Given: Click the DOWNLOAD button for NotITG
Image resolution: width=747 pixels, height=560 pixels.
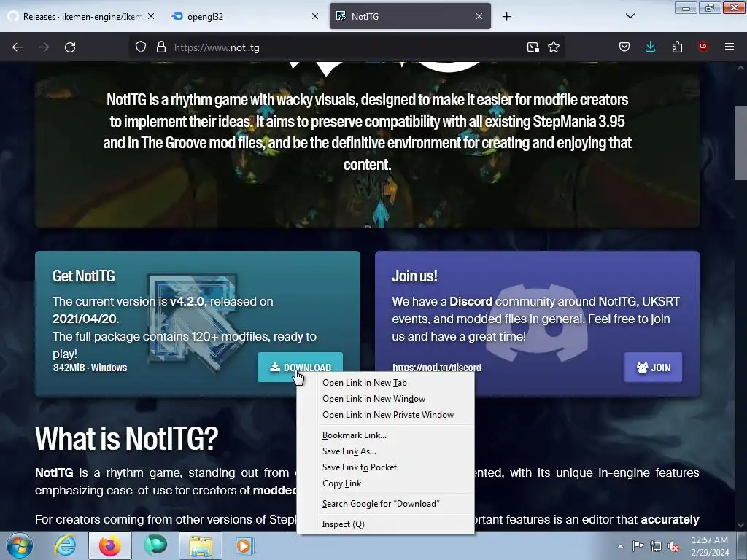Looking at the screenshot, I should pos(300,367).
